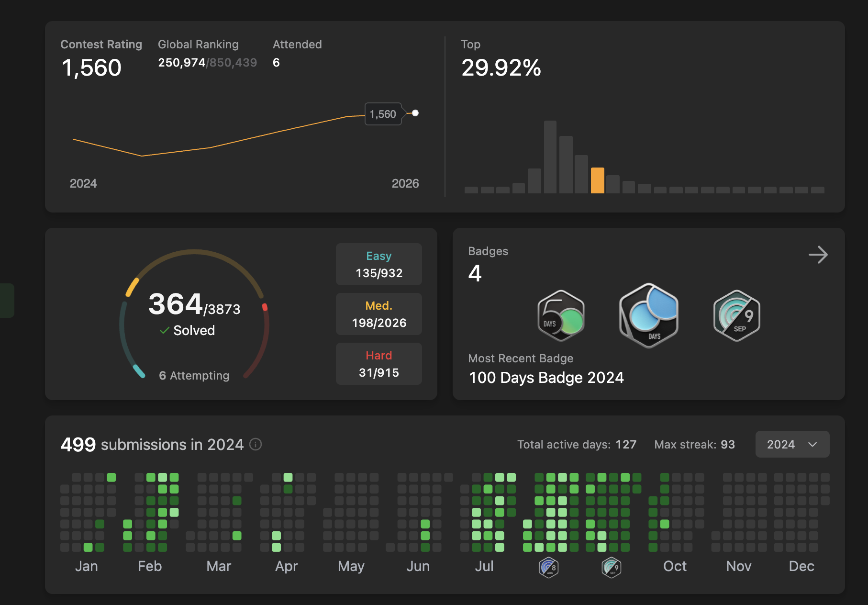Image resolution: width=868 pixels, height=605 pixels.
Task: Open the Global Ranking value 250,974
Action: click(x=182, y=62)
